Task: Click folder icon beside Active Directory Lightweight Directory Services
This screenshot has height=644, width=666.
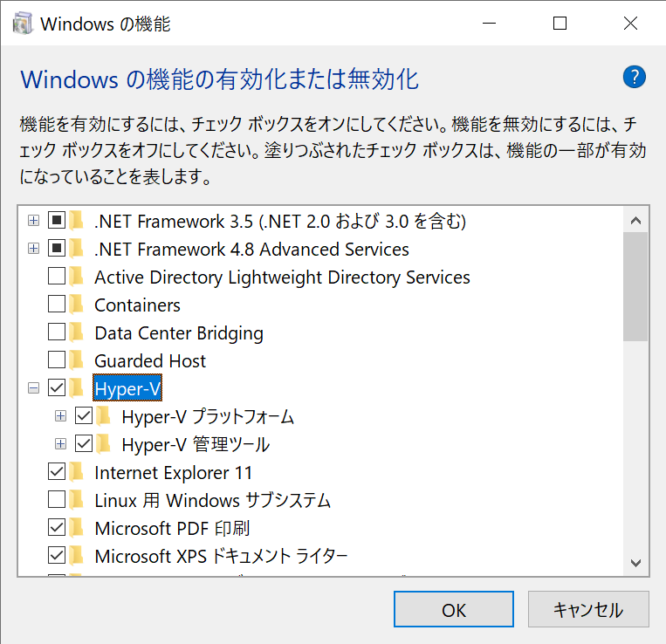Action: [x=77, y=277]
